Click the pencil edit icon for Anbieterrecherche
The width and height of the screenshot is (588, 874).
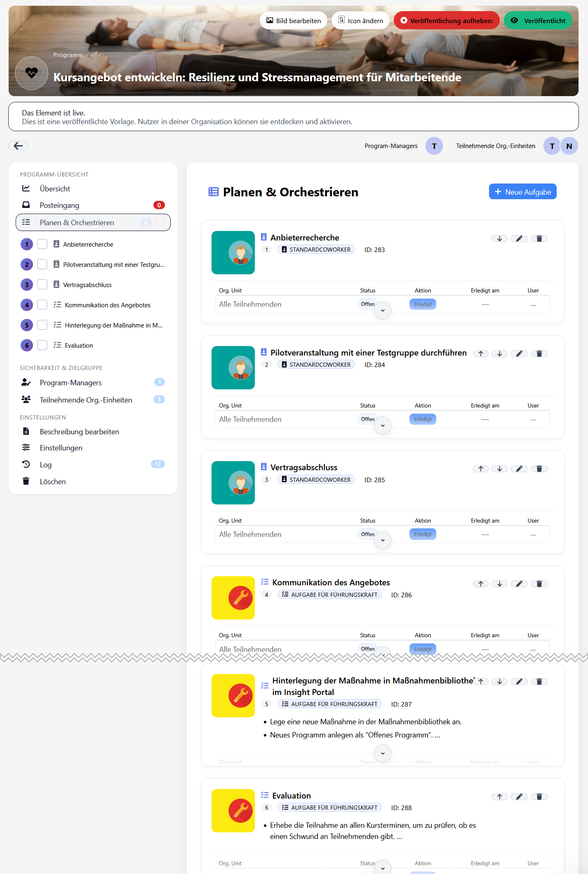519,239
